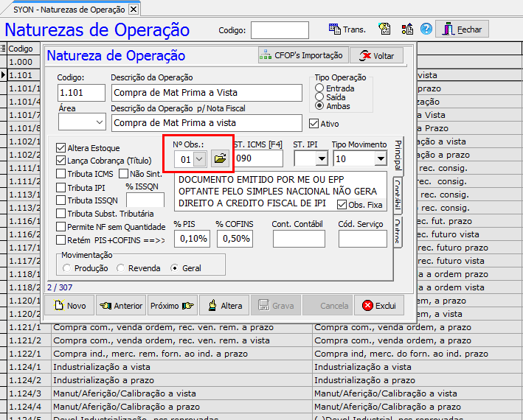Expand the ST. IPI dropdown
Image resolution: width=523 pixels, height=420 pixels.
tap(322, 158)
